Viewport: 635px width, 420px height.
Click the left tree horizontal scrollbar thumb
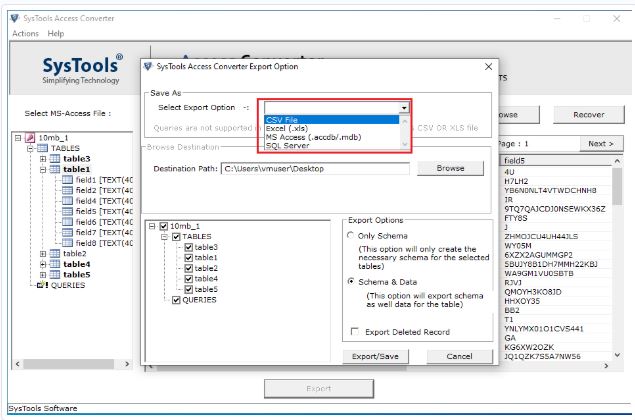tap(68, 364)
